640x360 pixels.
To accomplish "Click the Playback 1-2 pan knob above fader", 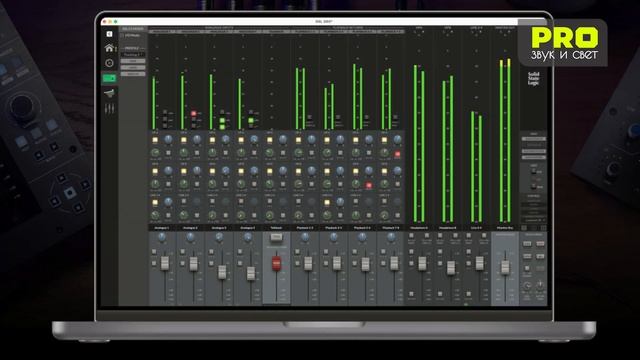I will [305, 237].
